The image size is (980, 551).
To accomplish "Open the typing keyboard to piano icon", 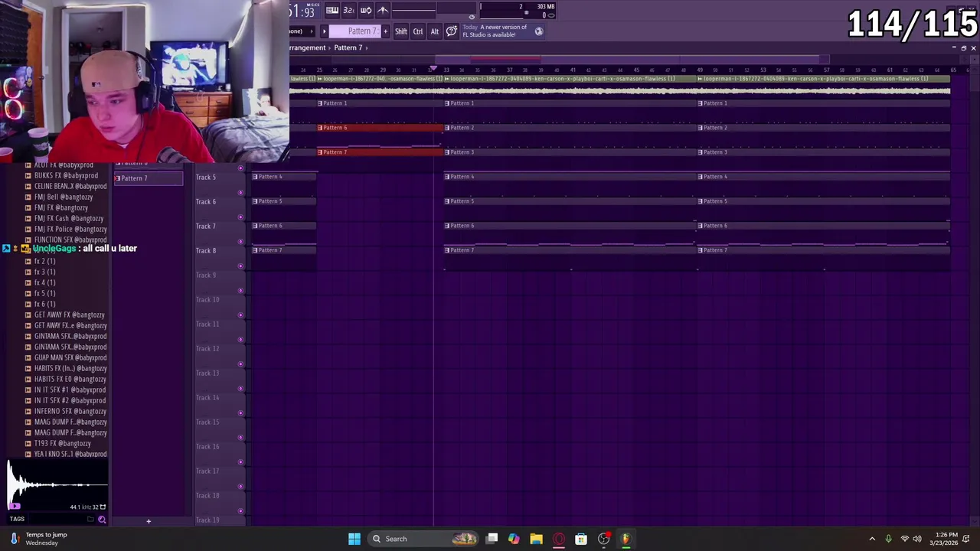I will pyautogui.click(x=332, y=10).
